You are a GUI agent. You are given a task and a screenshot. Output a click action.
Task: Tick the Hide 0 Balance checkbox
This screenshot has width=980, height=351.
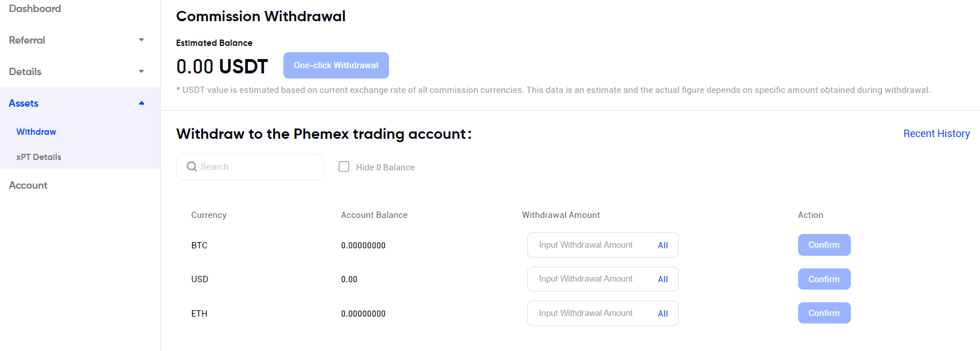344,166
